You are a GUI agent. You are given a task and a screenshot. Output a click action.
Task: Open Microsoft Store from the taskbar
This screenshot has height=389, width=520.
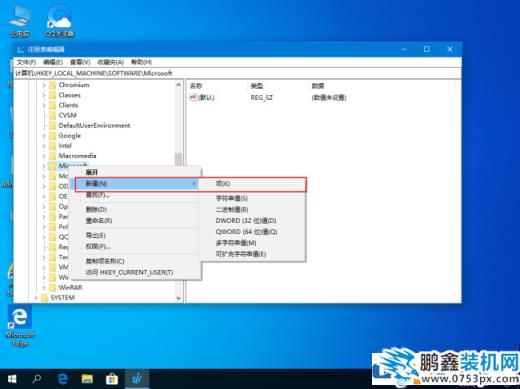point(112,379)
